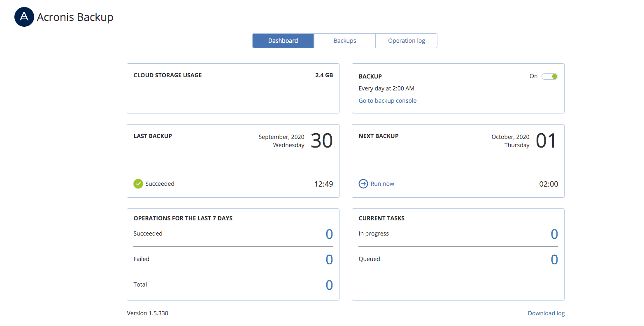644x326 pixels.
Task: Turn off the Backup On toggle
Action: [x=550, y=76]
